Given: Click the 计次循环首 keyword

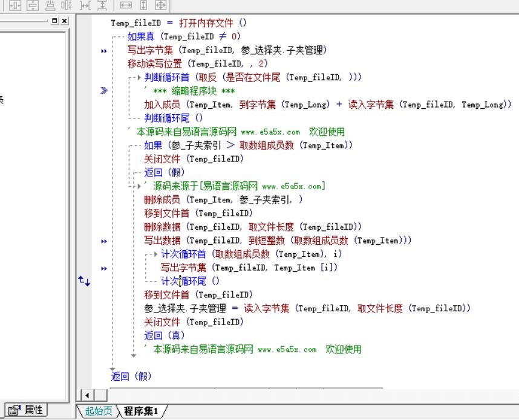Looking at the screenshot, I should point(183,254).
